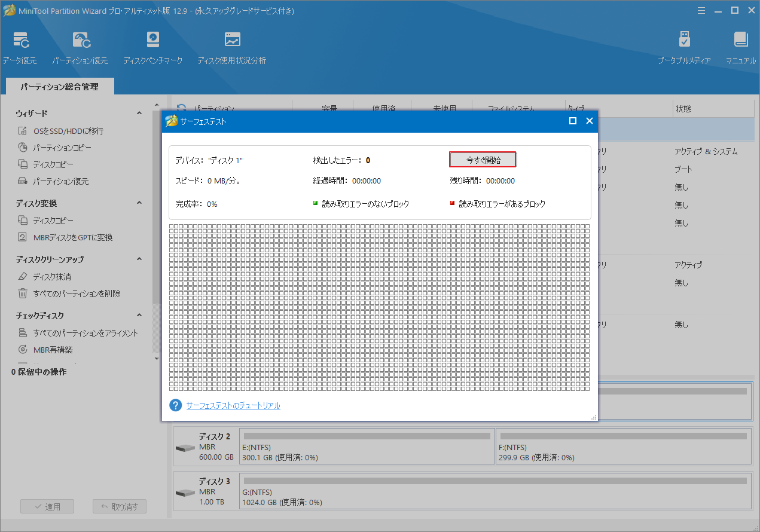This screenshot has width=760, height=532.
Task: Click sidebar scrollbar down arrow
Action: coord(157,359)
